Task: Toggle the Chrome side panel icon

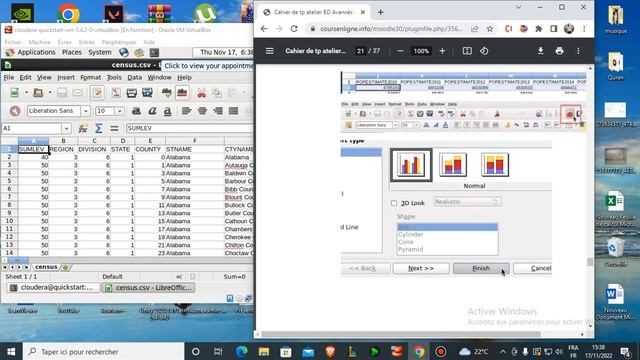Action: point(553,29)
